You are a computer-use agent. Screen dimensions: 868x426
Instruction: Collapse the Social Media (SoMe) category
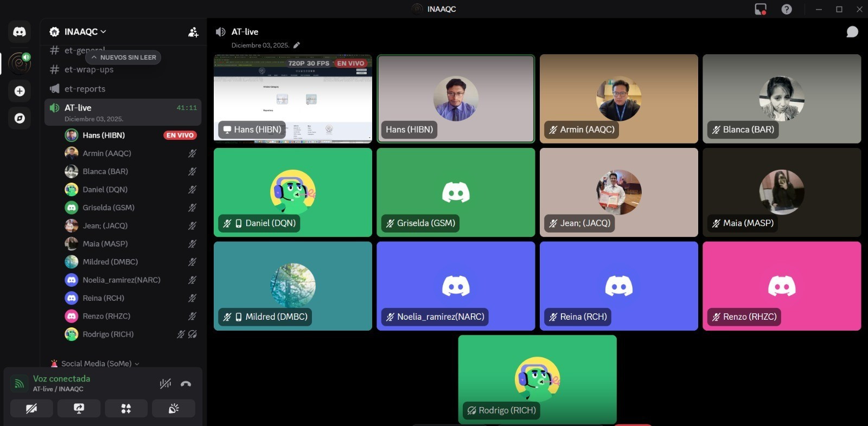[96, 364]
